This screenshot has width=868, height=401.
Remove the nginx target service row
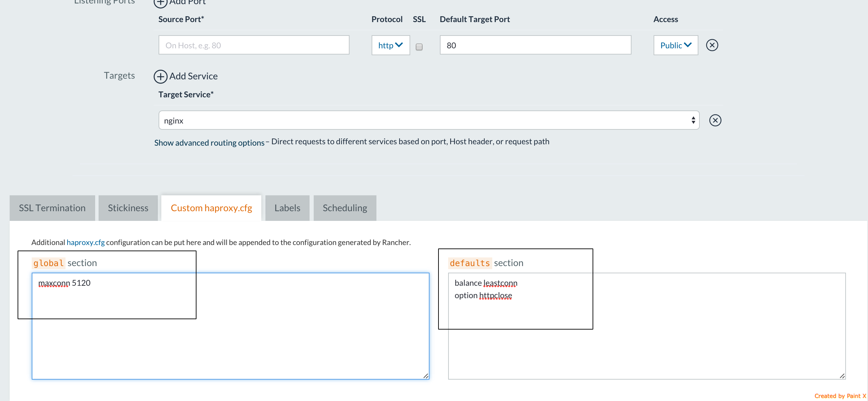tap(715, 120)
